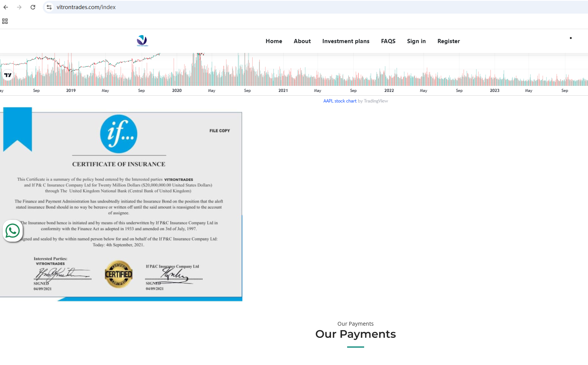Image resolution: width=588 pixels, height=365 pixels.
Task: Click the 2022 label on chart axis
Action: (x=389, y=91)
